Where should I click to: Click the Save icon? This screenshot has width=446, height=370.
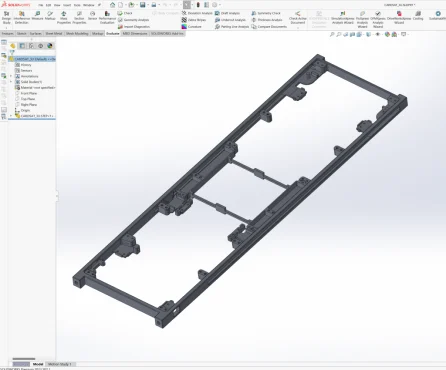pos(143,5)
